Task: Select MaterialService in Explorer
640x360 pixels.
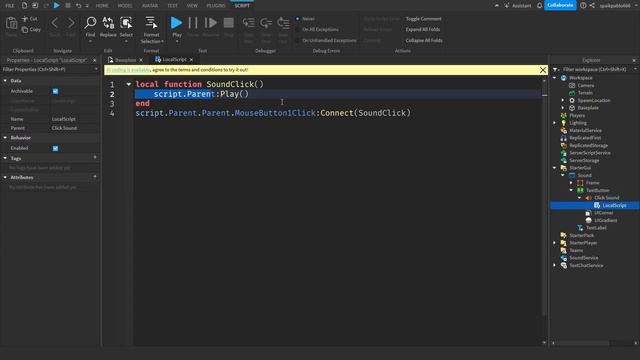Action: pyautogui.click(x=585, y=130)
